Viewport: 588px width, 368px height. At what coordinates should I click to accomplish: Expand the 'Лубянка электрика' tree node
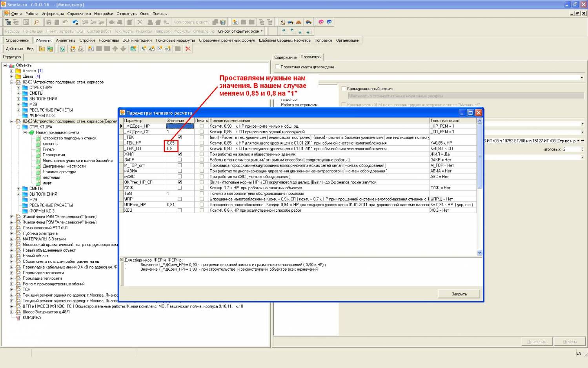coord(12,234)
